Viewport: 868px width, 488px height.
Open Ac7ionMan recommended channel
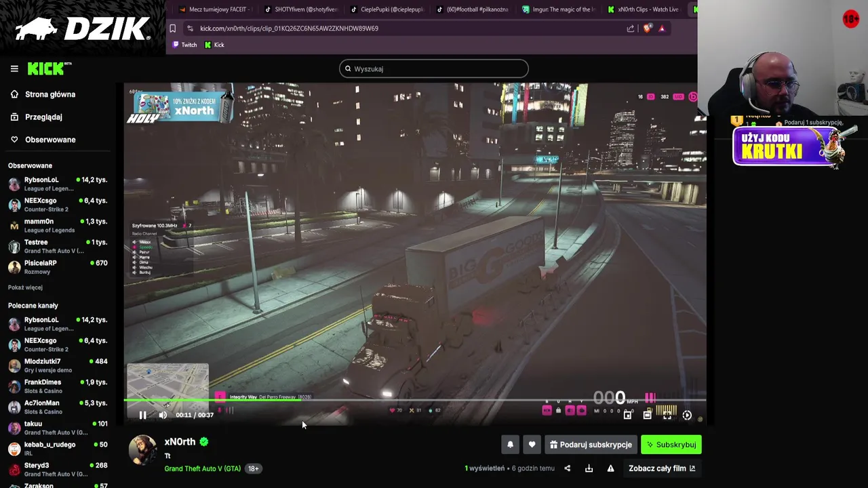pos(58,407)
